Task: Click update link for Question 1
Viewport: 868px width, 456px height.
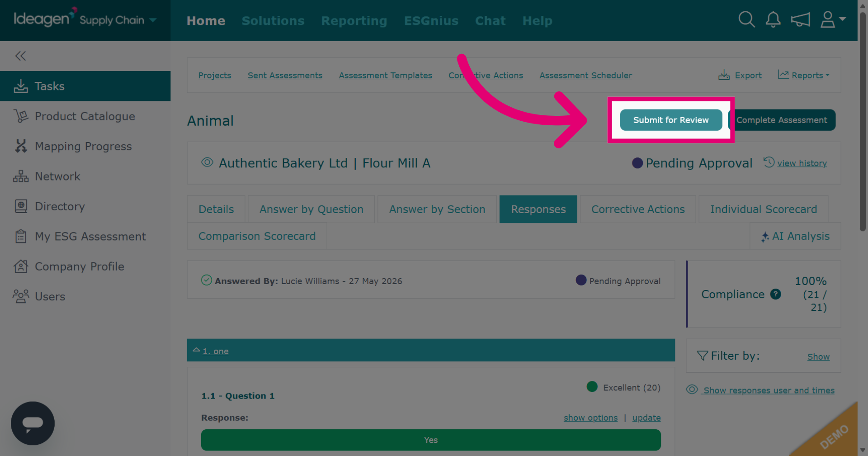Action: coord(646,418)
